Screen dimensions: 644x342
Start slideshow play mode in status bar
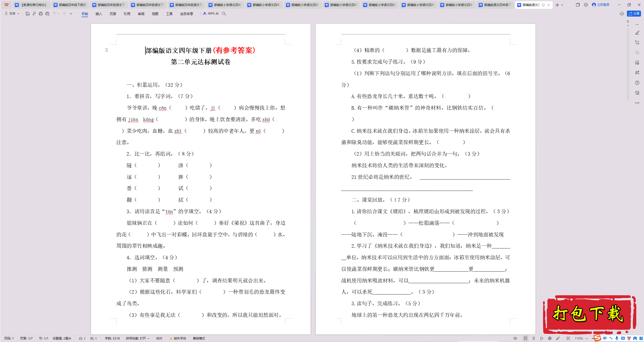542,338
